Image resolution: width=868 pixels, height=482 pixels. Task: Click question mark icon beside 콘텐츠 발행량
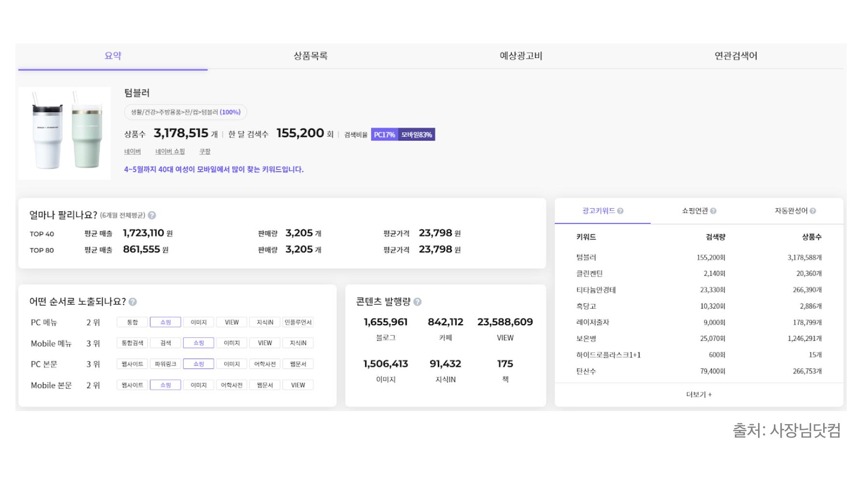tap(418, 302)
